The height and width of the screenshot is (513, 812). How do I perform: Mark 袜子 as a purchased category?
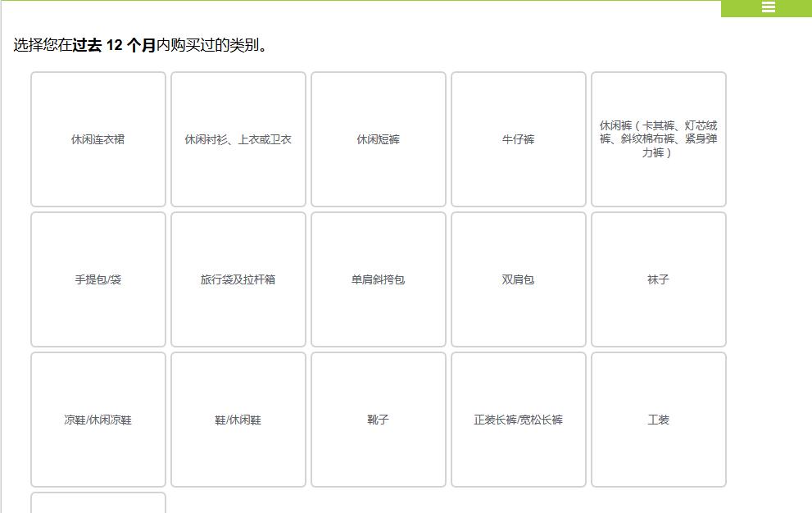pos(659,279)
